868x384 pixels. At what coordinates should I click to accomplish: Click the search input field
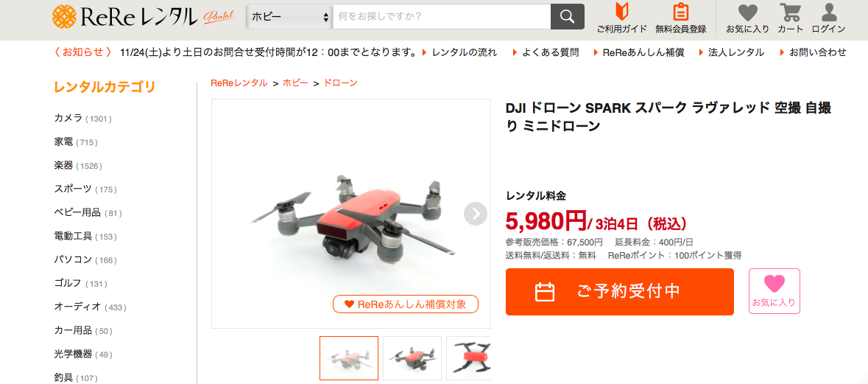point(441,17)
